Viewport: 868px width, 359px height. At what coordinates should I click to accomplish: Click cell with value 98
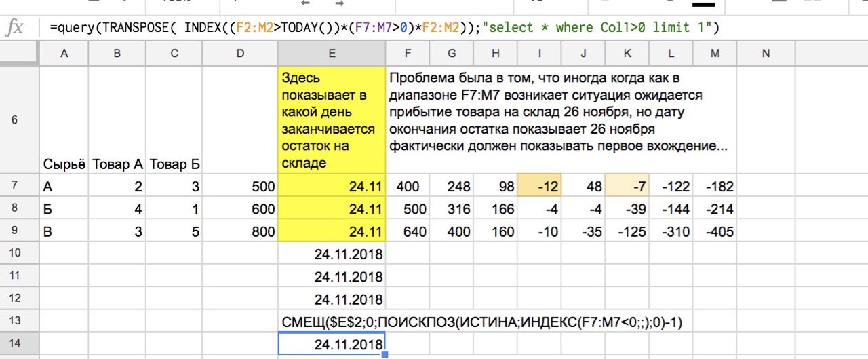click(495, 186)
